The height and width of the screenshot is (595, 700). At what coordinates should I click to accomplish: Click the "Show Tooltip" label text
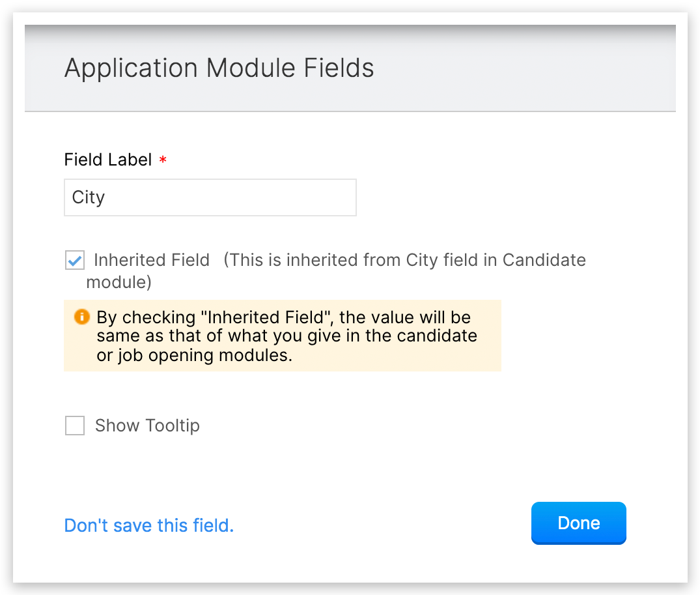click(147, 426)
